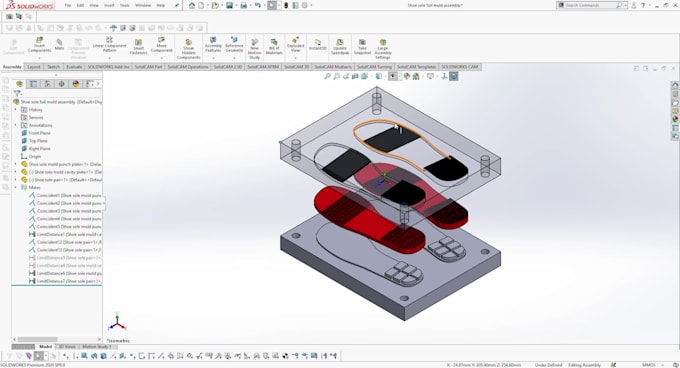Expand Shoe sole mold punch plate node
The width and height of the screenshot is (680, 368).
pos(16,164)
